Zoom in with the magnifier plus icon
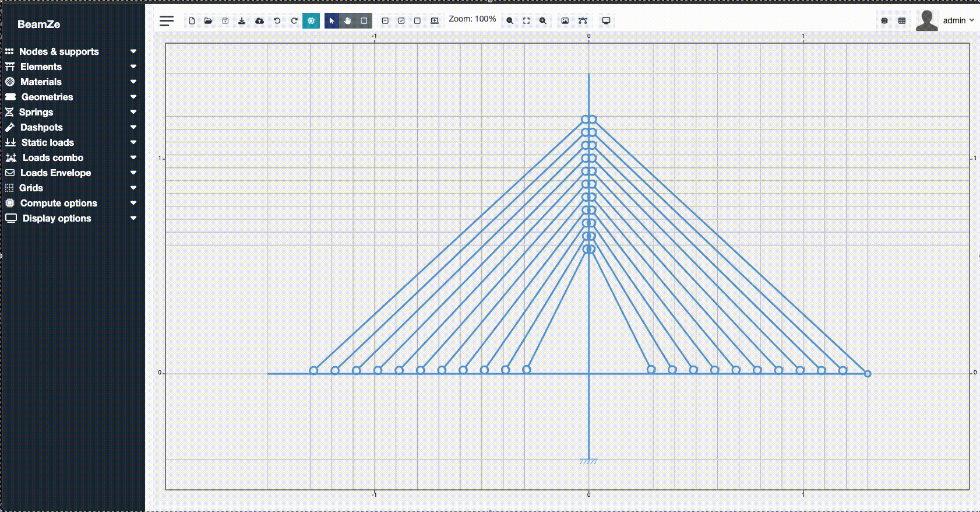The height and width of the screenshot is (512, 980). pos(542,21)
